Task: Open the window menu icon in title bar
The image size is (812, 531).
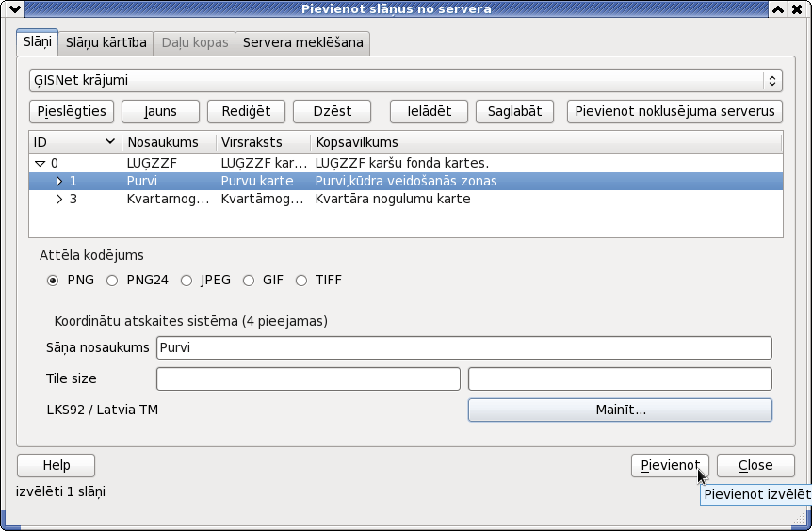Action: (x=14, y=8)
